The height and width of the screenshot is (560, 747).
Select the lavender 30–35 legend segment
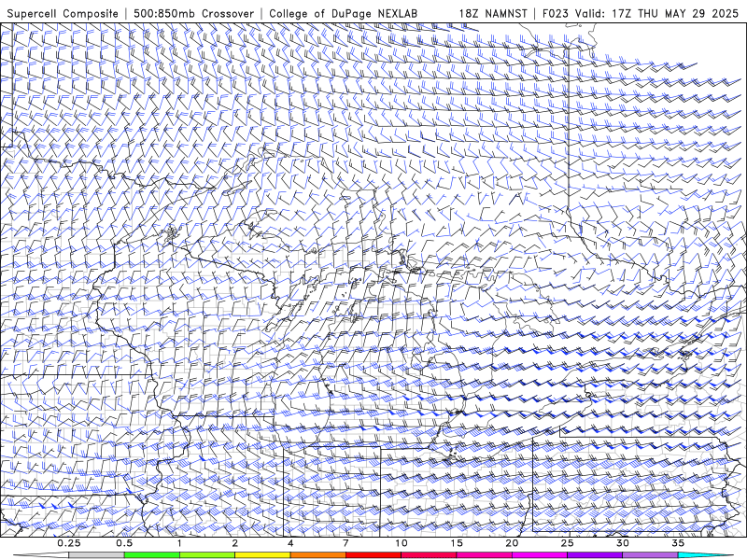click(x=650, y=555)
